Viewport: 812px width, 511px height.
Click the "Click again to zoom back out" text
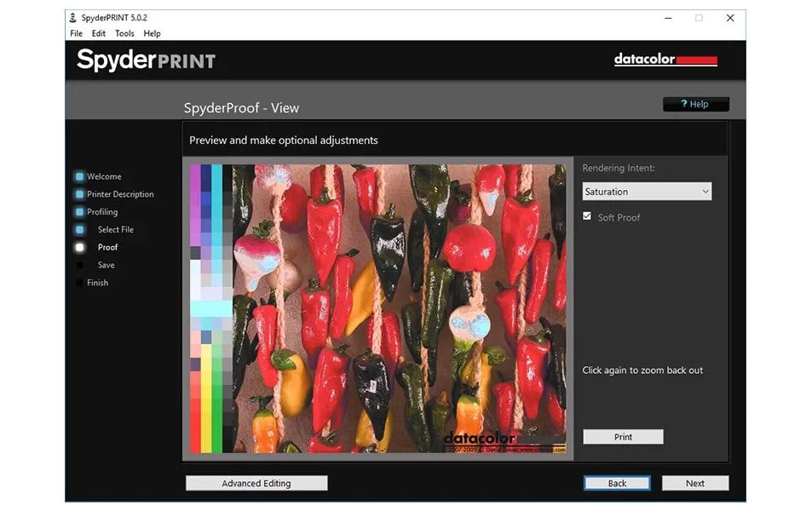coord(642,370)
